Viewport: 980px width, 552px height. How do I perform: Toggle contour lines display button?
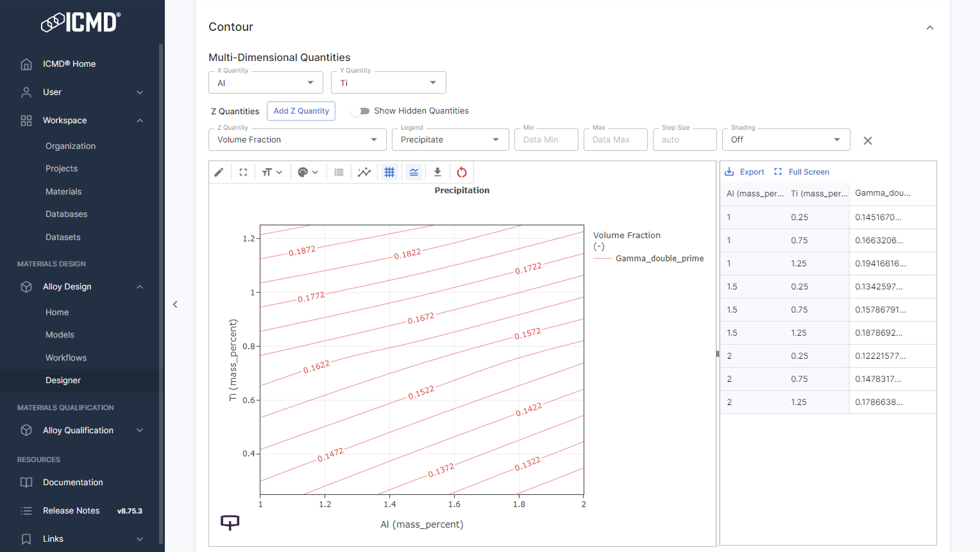click(x=414, y=172)
